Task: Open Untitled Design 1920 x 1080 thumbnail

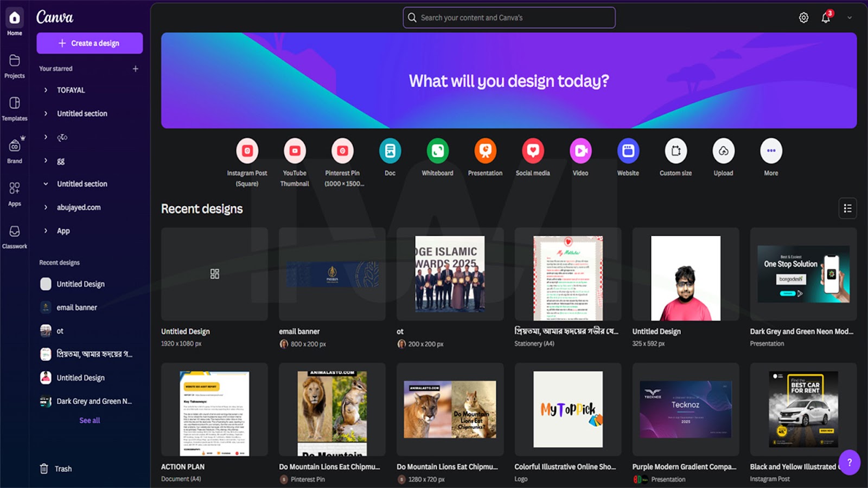Action: (x=214, y=274)
